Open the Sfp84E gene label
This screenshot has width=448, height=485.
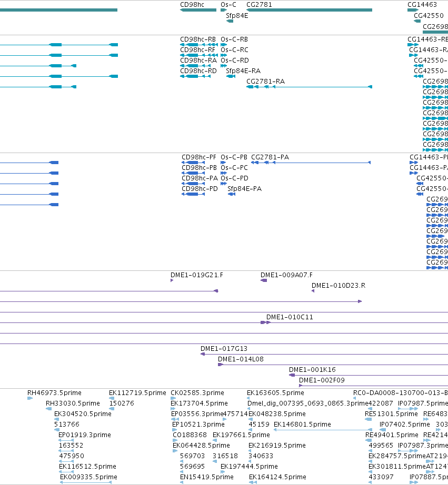tap(237, 15)
